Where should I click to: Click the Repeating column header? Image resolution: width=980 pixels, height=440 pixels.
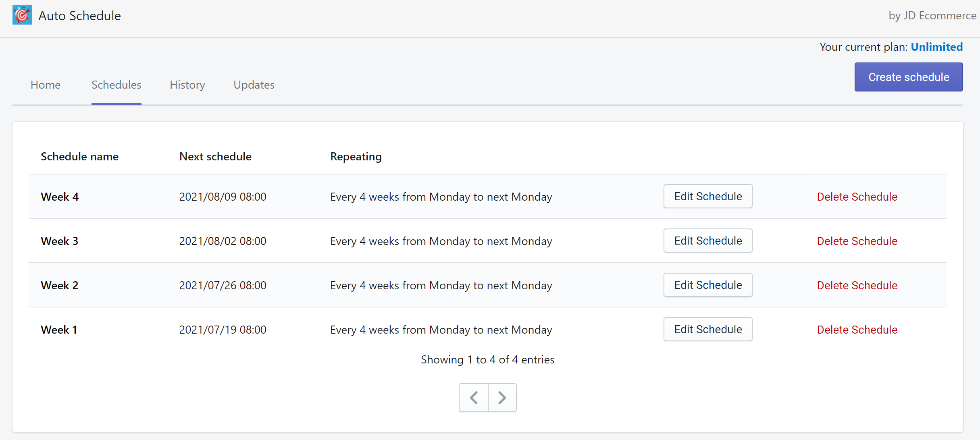356,157
